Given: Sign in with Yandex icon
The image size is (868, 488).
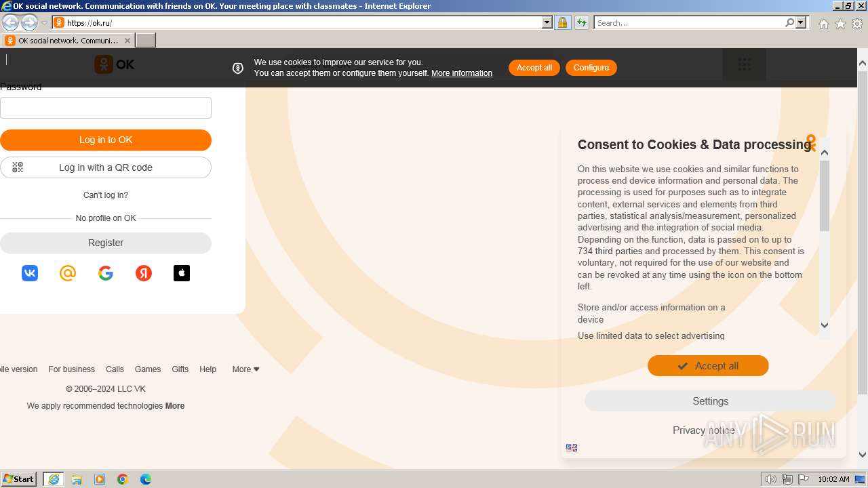Looking at the screenshot, I should pyautogui.click(x=144, y=273).
